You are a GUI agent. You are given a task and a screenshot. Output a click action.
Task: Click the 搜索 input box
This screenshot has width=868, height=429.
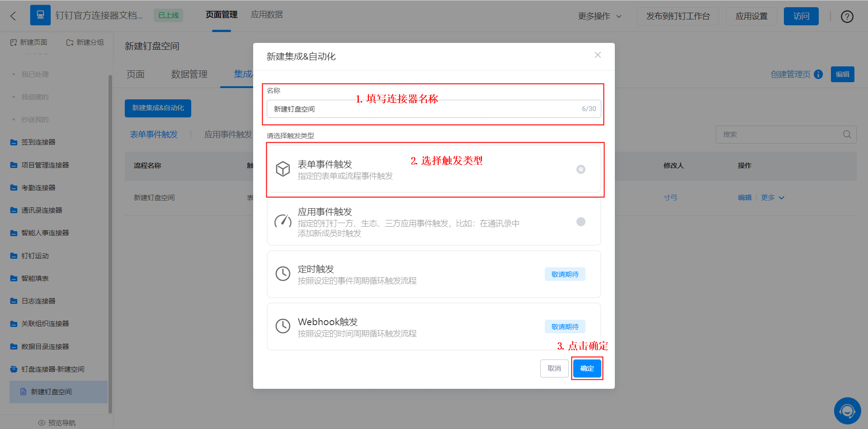tap(786, 135)
